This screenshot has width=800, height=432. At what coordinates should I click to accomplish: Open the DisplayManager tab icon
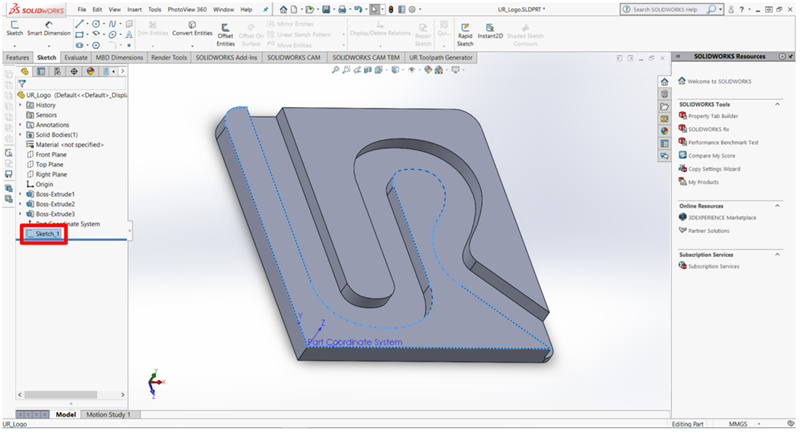[x=90, y=71]
